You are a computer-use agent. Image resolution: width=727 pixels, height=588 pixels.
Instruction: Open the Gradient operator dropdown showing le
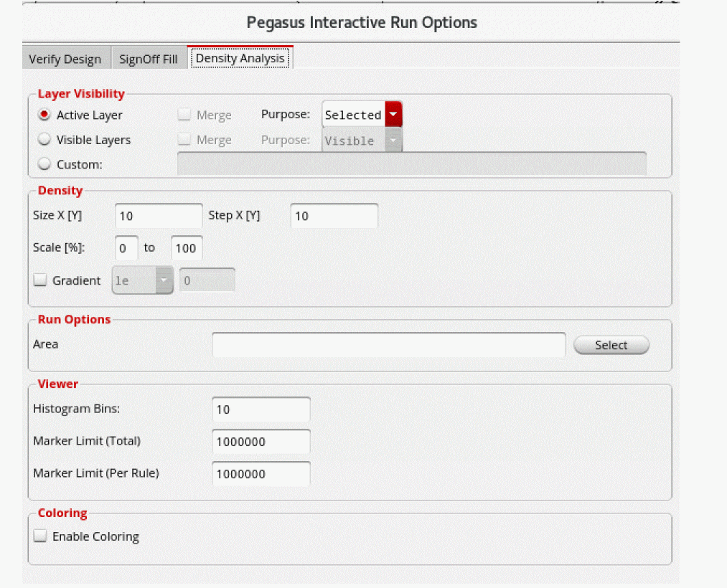coord(142,280)
